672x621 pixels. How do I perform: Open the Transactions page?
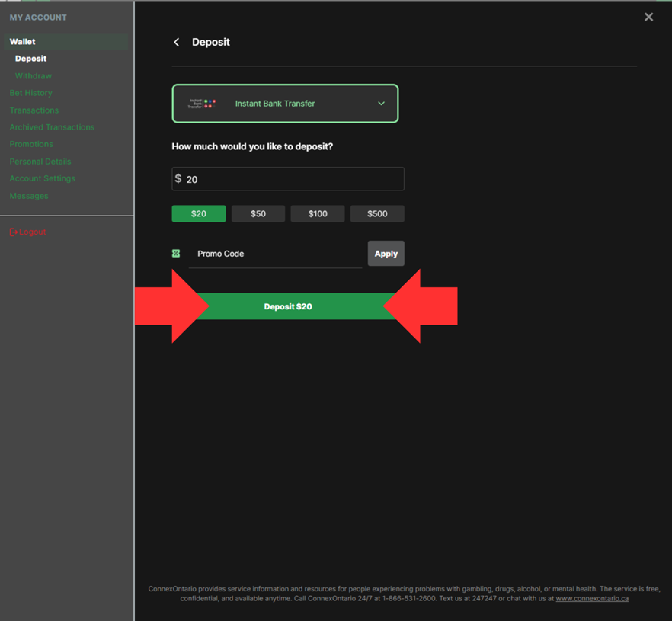coord(34,110)
